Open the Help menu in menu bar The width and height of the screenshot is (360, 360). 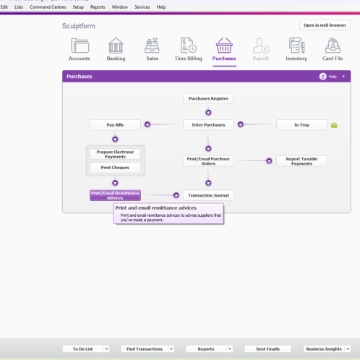tap(161, 7)
